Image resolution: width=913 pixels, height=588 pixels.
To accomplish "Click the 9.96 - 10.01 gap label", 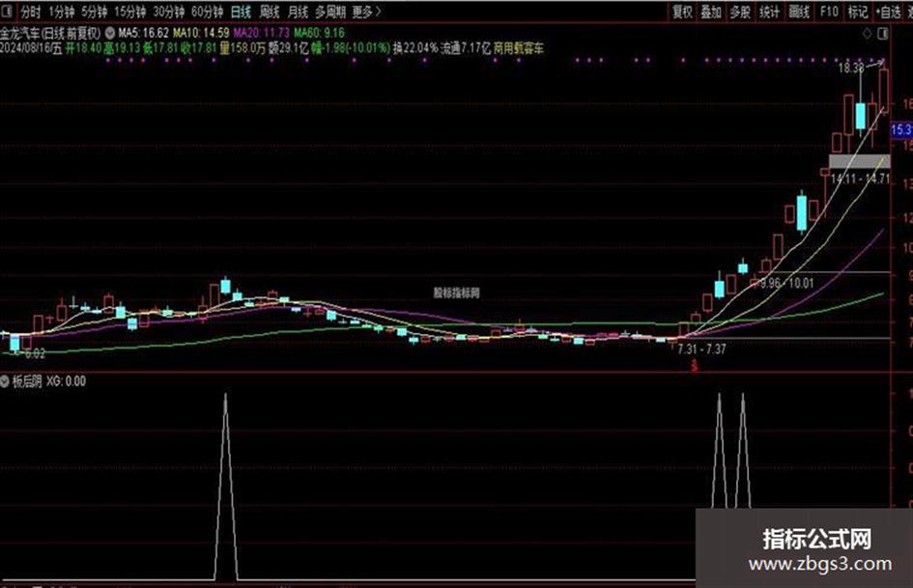I will tap(786, 283).
